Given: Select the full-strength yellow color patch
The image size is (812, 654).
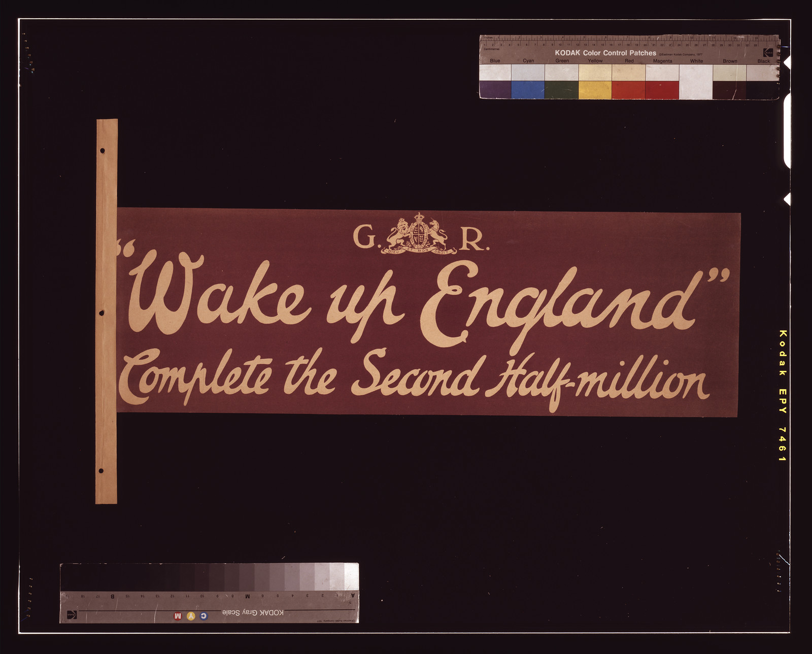Looking at the screenshot, I should 595,90.
